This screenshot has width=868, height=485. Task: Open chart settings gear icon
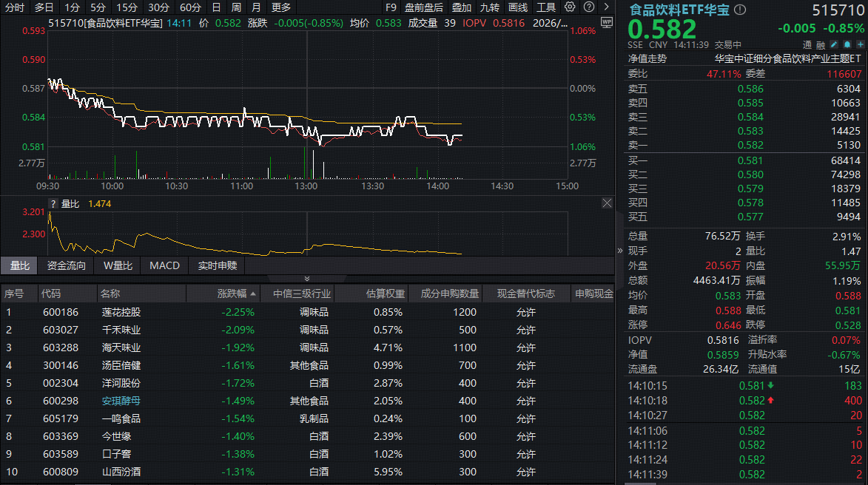(569, 7)
